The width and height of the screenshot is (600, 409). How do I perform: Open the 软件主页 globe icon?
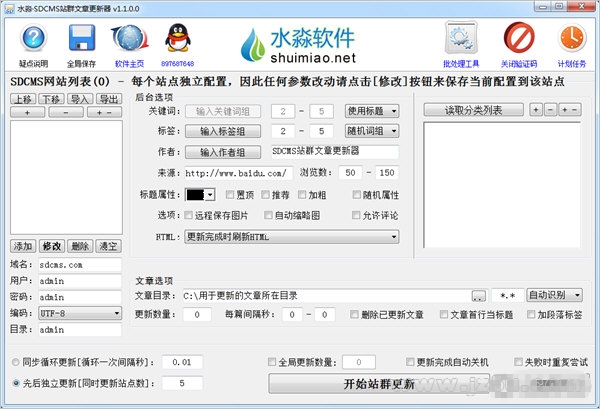[130, 37]
